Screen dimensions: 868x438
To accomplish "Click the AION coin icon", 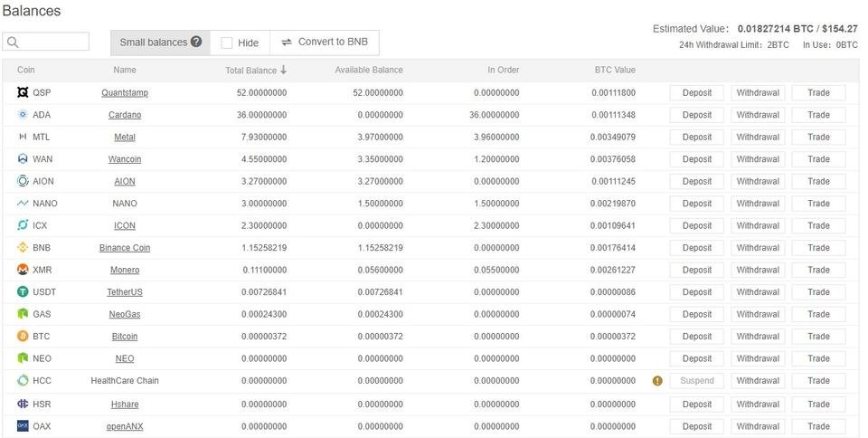I will [23, 181].
